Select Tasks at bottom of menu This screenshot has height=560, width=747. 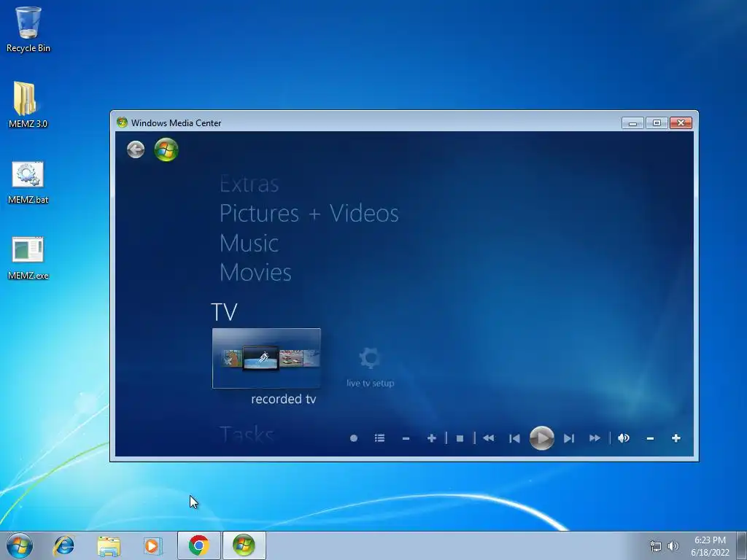point(247,435)
